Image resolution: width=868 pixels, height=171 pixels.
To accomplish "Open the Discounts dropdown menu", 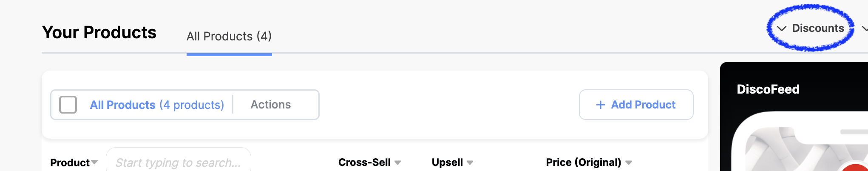I will click(x=811, y=28).
